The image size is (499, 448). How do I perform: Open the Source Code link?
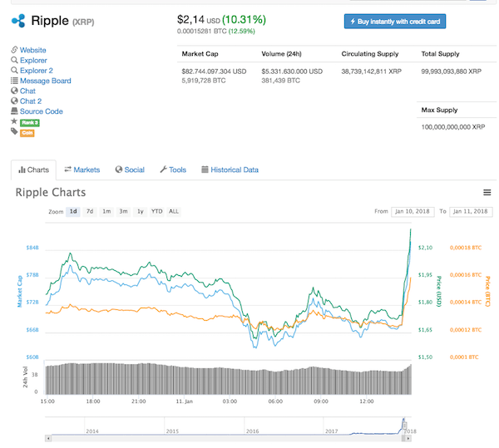tap(42, 111)
